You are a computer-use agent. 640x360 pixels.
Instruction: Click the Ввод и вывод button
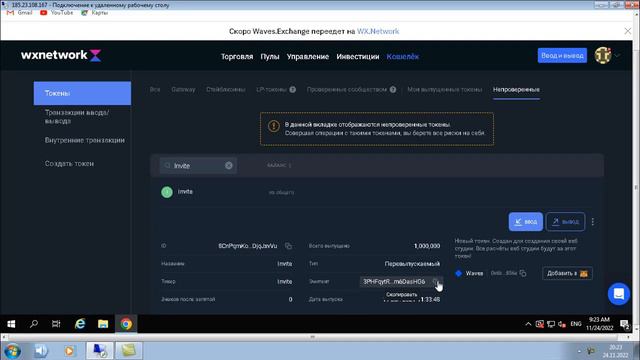point(562,56)
